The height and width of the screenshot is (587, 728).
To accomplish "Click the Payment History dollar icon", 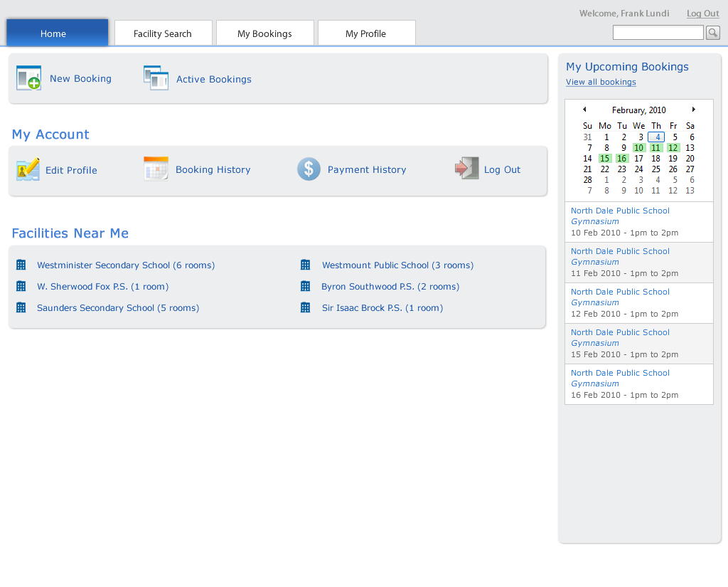I will coord(309,169).
